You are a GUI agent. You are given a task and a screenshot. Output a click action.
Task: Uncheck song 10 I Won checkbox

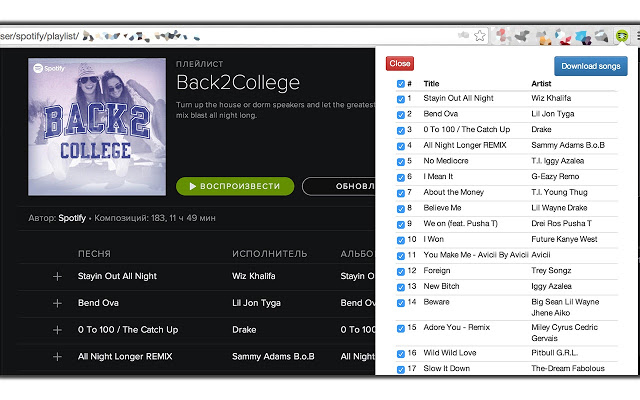coord(400,240)
